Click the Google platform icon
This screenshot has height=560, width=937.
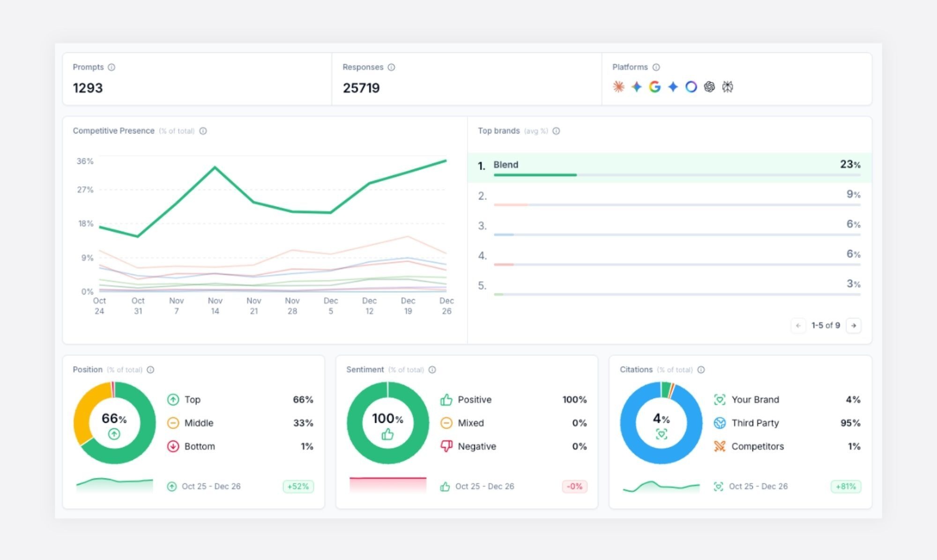tap(654, 87)
